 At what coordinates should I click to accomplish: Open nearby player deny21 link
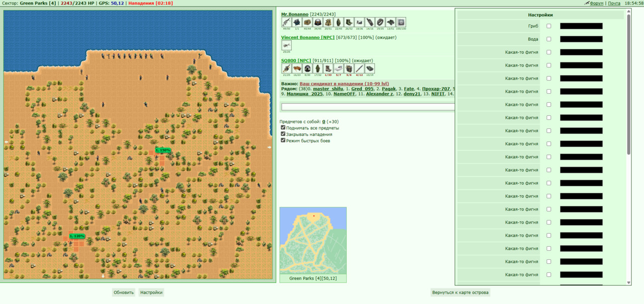tap(412, 94)
